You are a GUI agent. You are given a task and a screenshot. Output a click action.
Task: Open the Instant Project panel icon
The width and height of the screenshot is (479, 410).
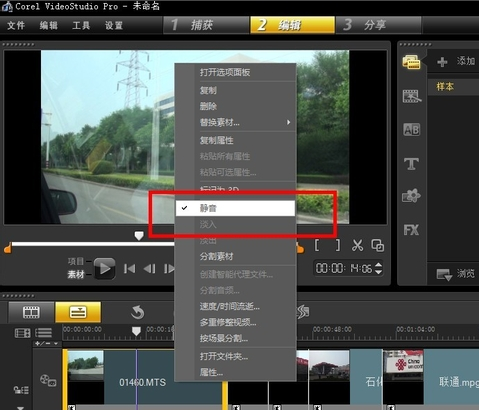412,96
